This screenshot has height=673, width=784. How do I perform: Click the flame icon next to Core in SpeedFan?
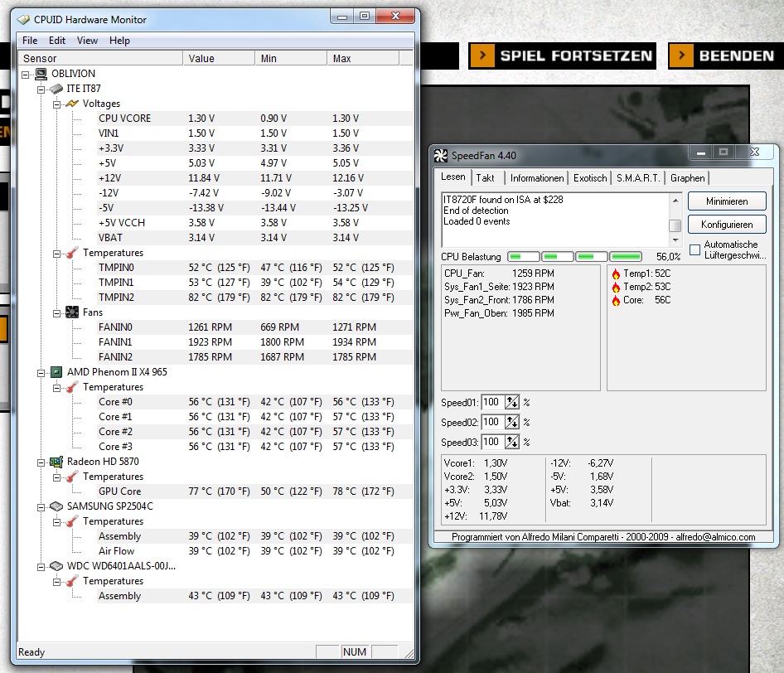616,301
